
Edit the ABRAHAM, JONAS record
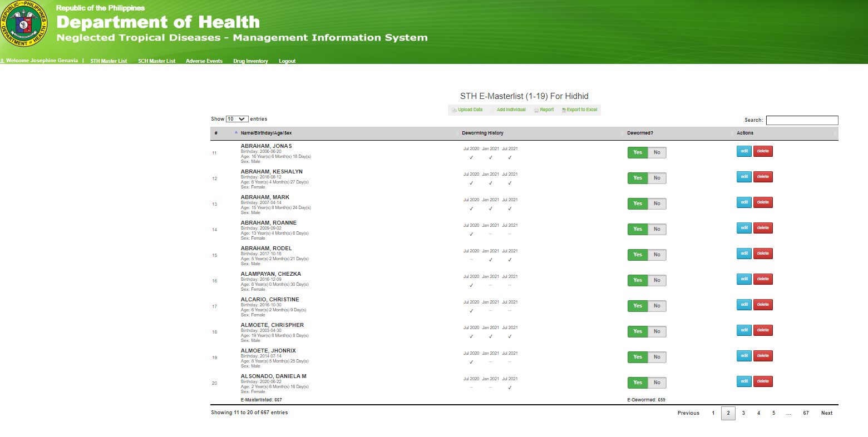744,151
